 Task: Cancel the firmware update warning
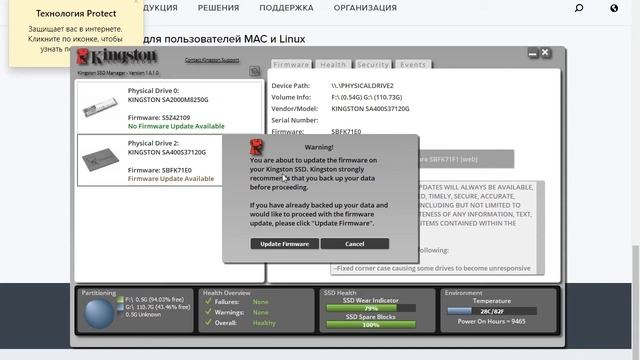[355, 244]
